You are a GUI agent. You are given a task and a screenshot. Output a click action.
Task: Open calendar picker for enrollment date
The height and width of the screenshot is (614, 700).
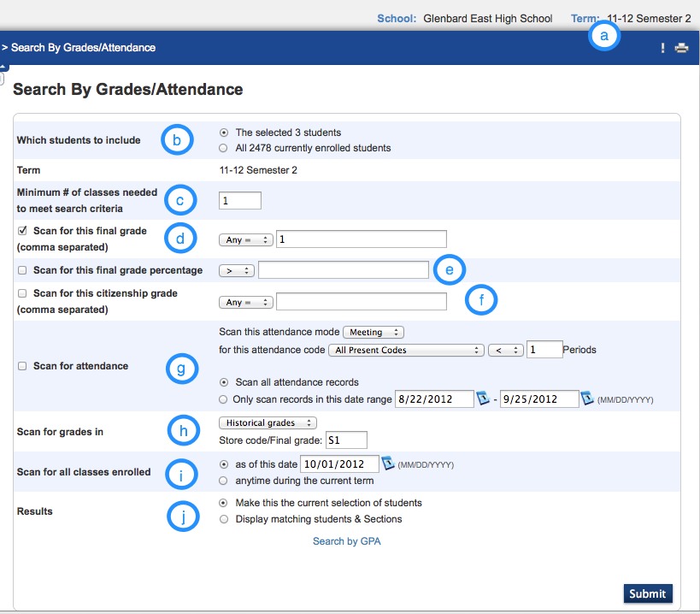click(388, 464)
